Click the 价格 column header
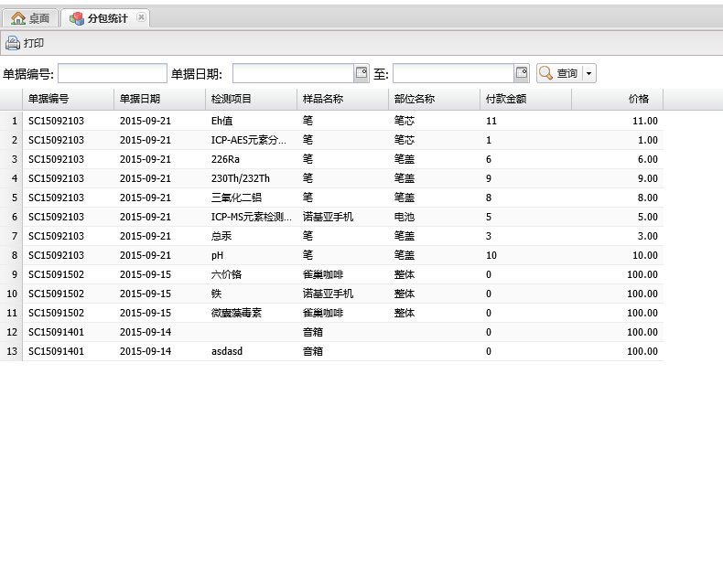Image resolution: width=723 pixels, height=588 pixels. tap(617, 99)
